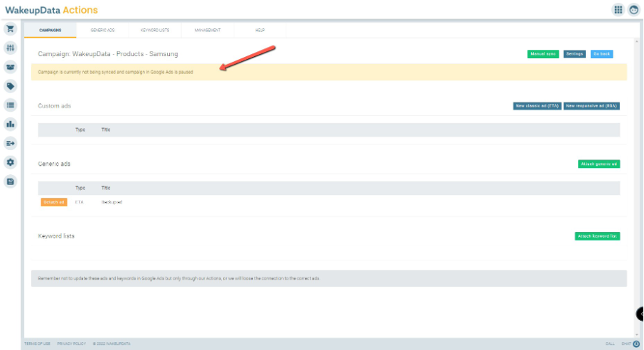Click Attach keyword list button

tap(597, 236)
